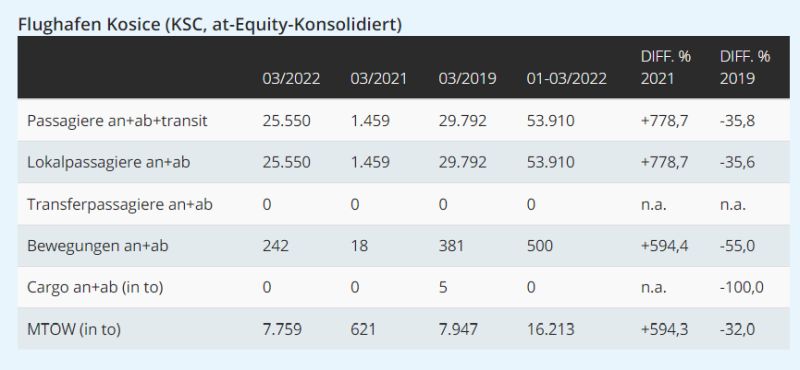
Task: Click the Bewegungen an+ab row label
Action: [x=97, y=246]
